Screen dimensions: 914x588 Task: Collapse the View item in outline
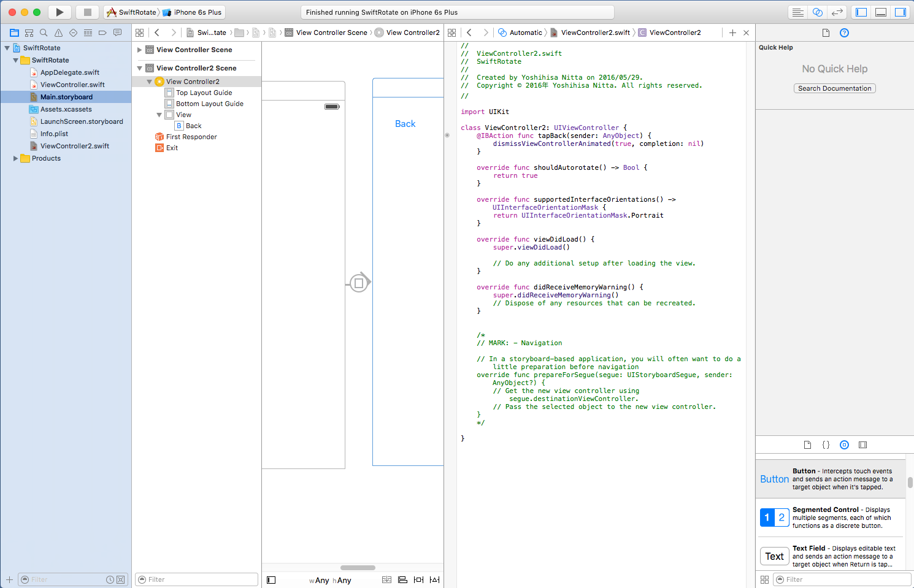159,115
